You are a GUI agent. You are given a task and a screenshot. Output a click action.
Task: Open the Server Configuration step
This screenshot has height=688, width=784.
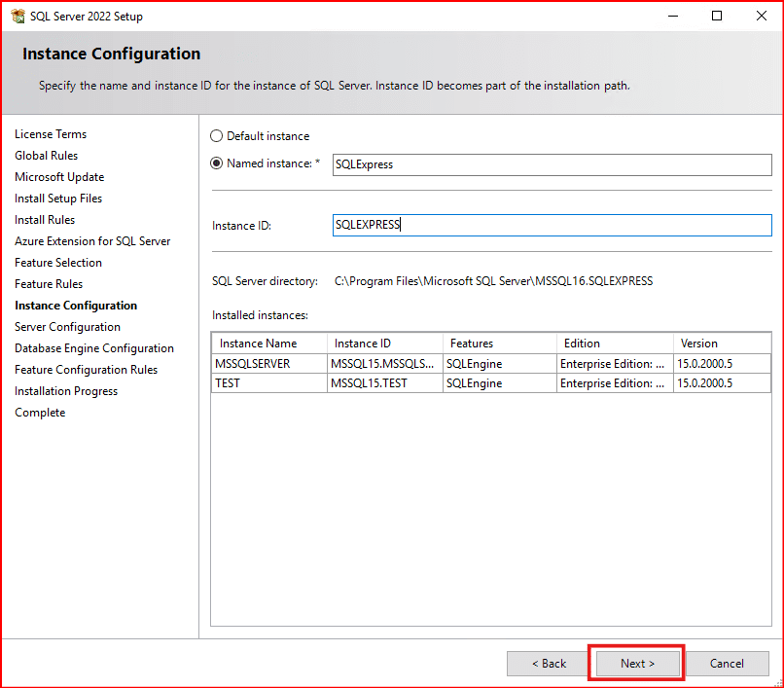[x=67, y=327]
